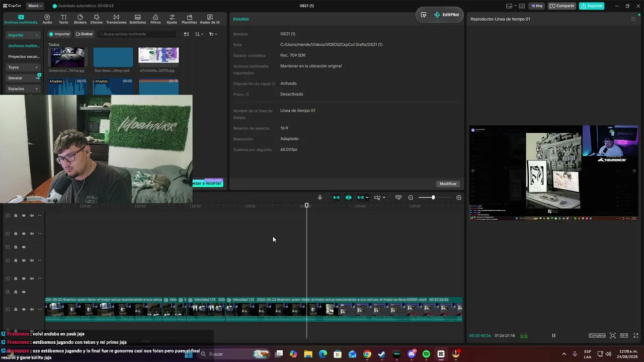Open Discord from the Windows taskbar
This screenshot has width=644, height=362.
[412, 354]
